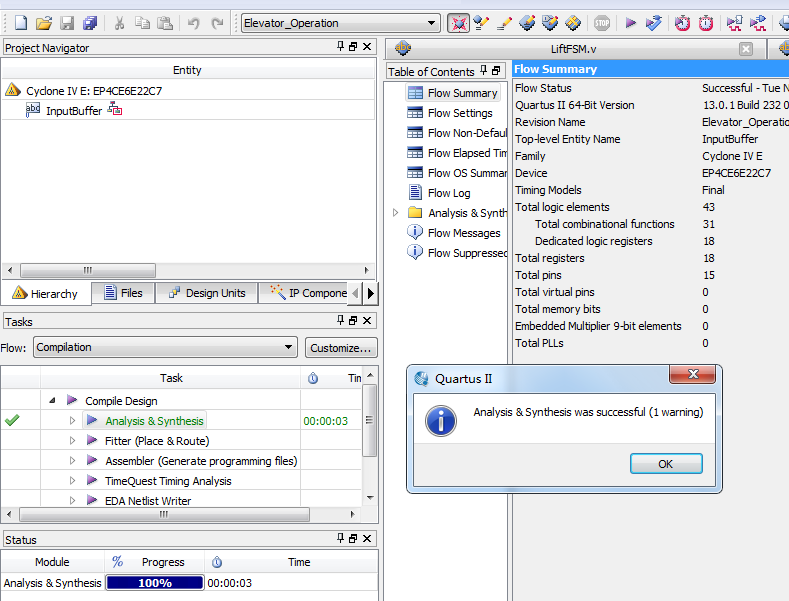Open Flow Summary in Table of Contents

click(x=453, y=93)
